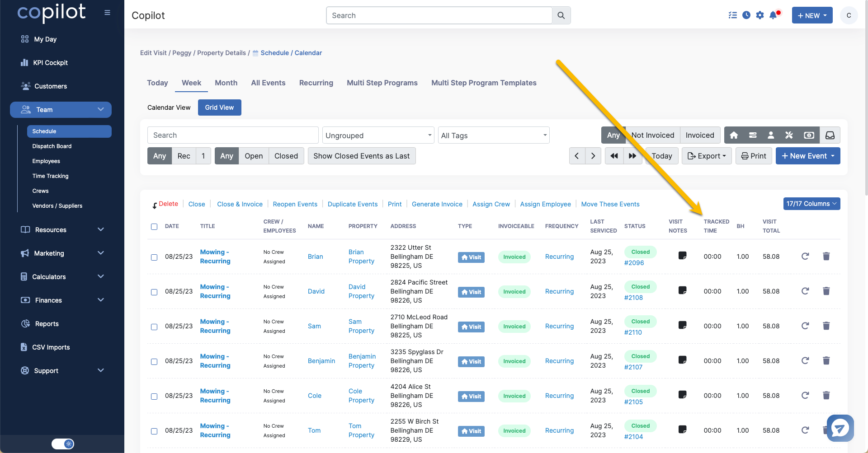This screenshot has width=868, height=453.
Task: Switch to Calendar View
Action: point(169,107)
